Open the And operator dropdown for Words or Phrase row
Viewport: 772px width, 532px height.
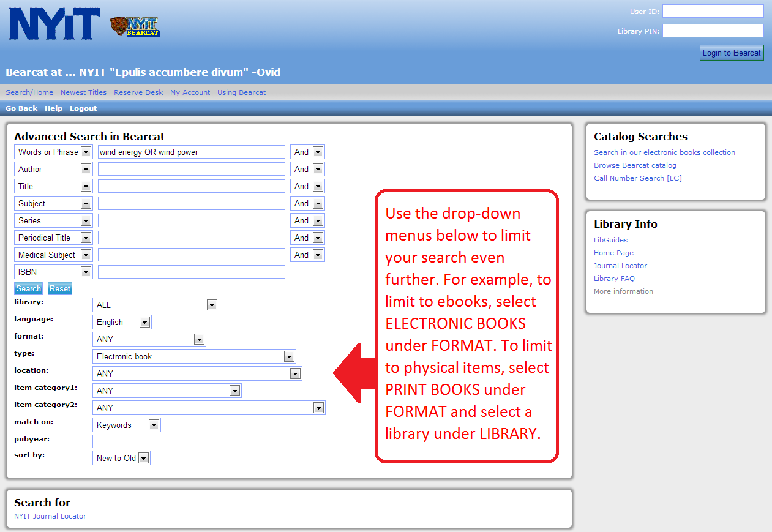(x=307, y=152)
